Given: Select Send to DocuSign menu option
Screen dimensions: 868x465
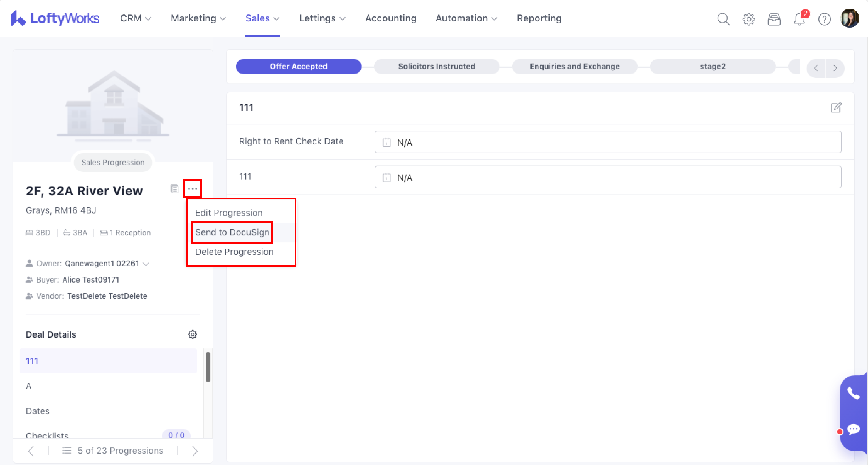Looking at the screenshot, I should [232, 232].
